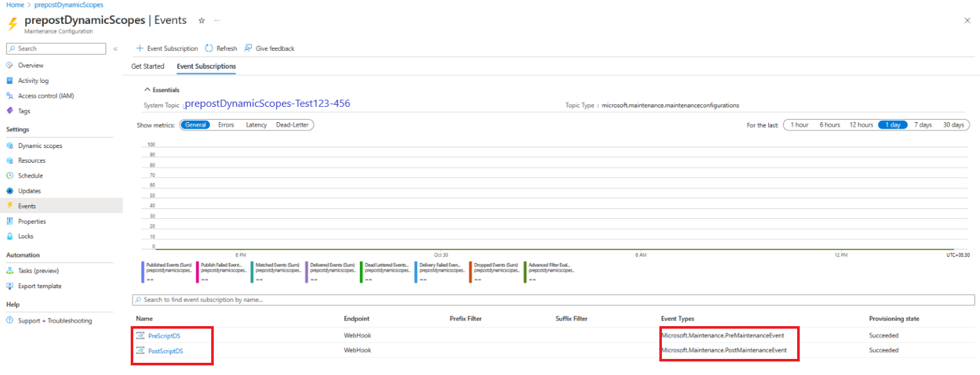Click Microsoft.Maintenance.PreMaintenanceEvent cell

click(722, 335)
